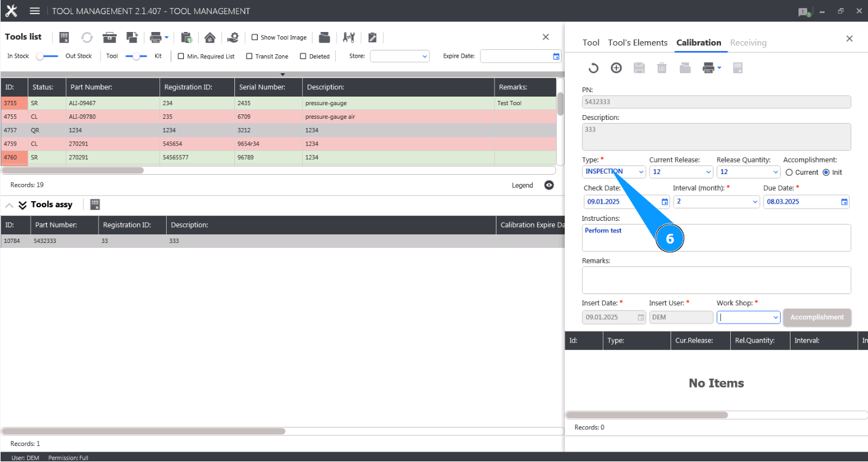Click the refresh icon in Tools list toolbar
868x462 pixels.
click(87, 38)
